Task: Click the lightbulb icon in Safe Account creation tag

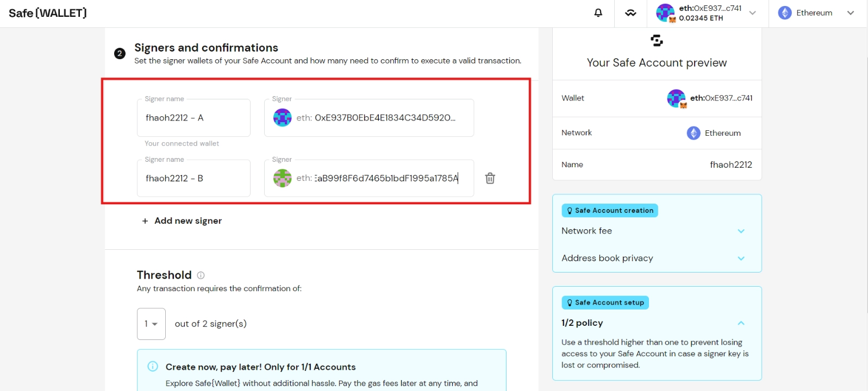Action: pyautogui.click(x=570, y=211)
